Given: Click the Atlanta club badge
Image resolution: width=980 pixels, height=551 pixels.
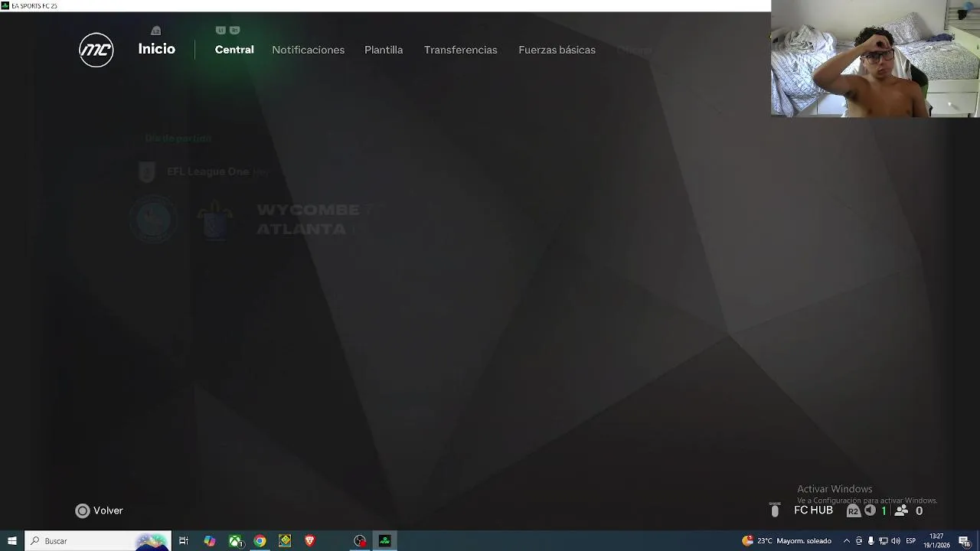Looking at the screenshot, I should tap(216, 220).
